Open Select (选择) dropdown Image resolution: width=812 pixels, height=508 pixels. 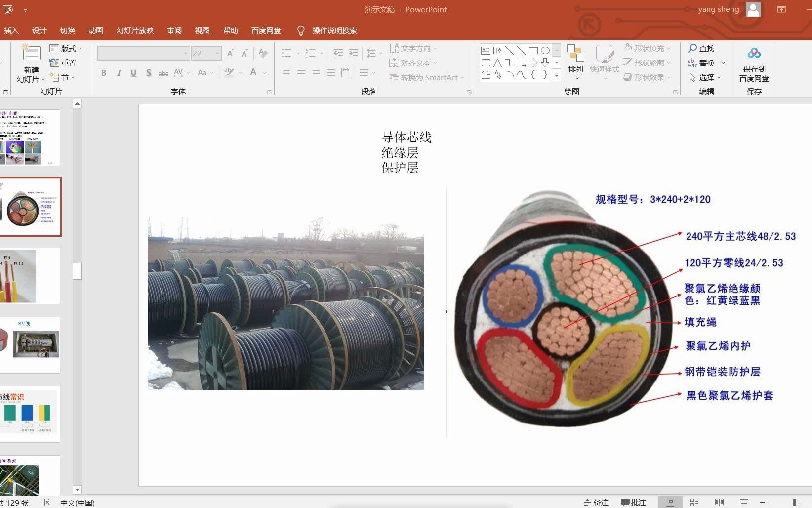[705, 77]
